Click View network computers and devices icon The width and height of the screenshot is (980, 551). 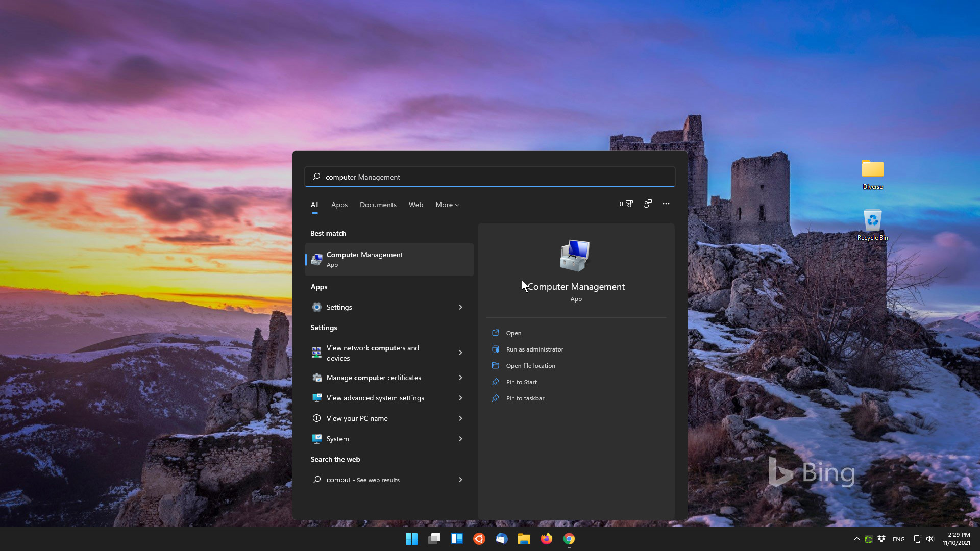(x=317, y=353)
